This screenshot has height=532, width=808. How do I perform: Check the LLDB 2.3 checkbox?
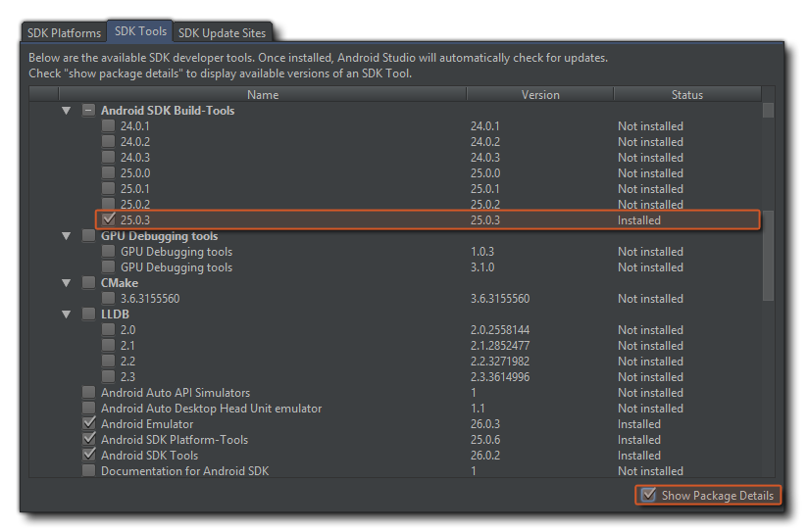(109, 377)
